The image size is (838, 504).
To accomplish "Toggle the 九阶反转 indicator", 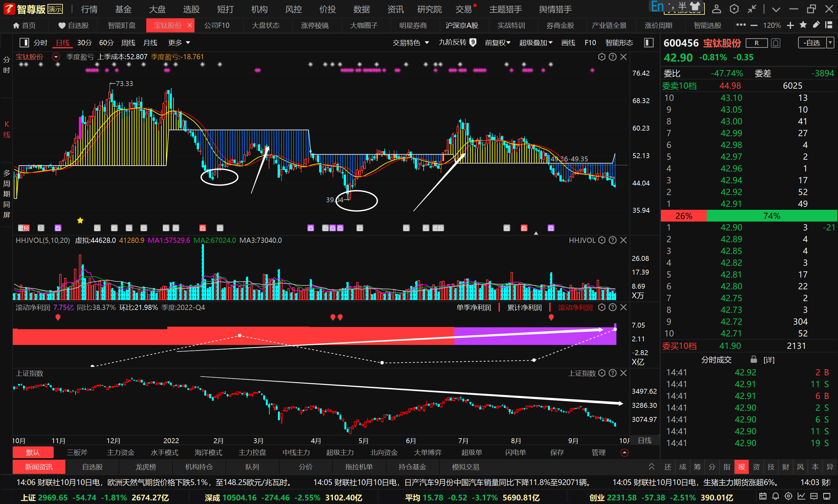I will coord(458,43).
